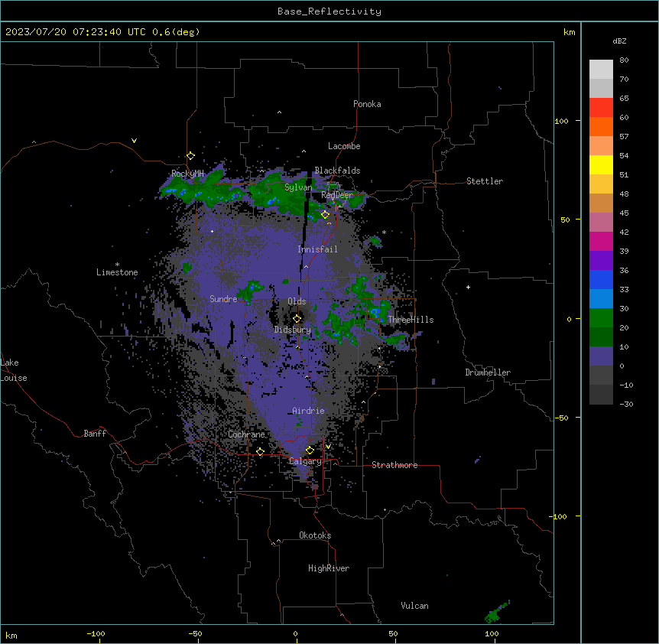Select the purple 36-39 dBZ legend swatch
Image resolution: width=659 pixels, height=644 pixels.
(x=601, y=261)
